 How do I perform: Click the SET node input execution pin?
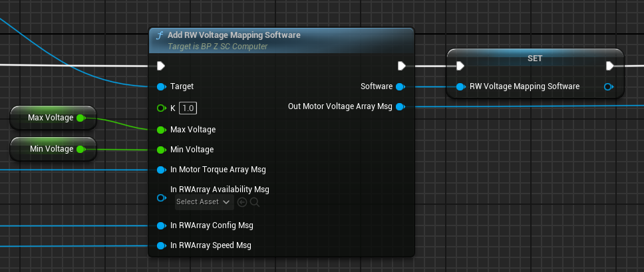pyautogui.click(x=460, y=66)
